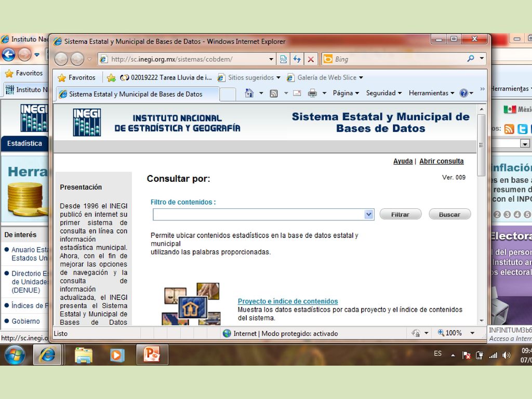The image size is (532, 399).
Task: Open Windows Explorer folder taskbar icon
Action: click(84, 355)
